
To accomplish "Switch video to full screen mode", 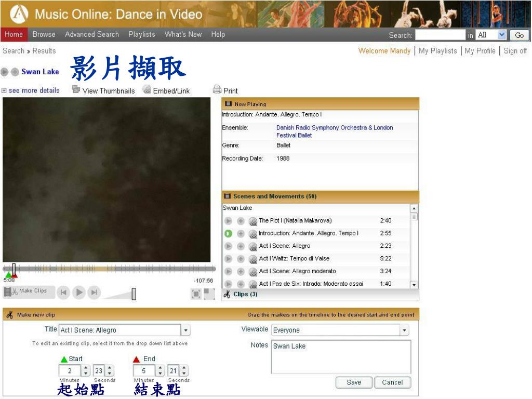I will (x=196, y=294).
